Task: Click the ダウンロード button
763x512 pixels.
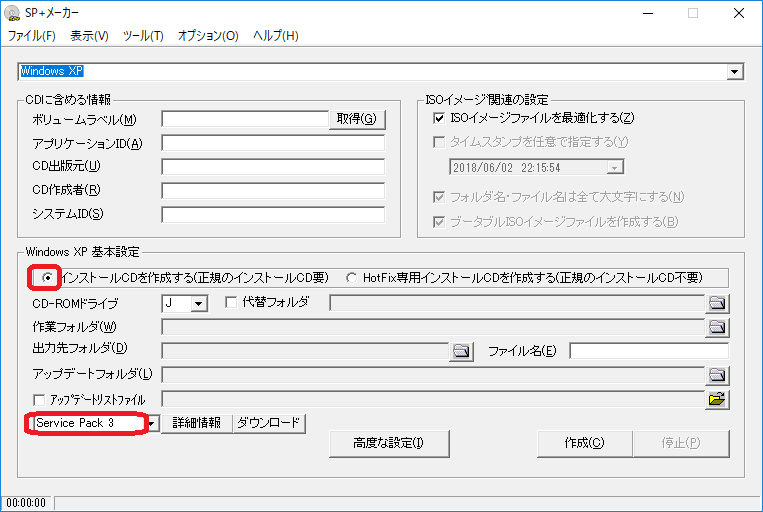Action: pyautogui.click(x=269, y=423)
